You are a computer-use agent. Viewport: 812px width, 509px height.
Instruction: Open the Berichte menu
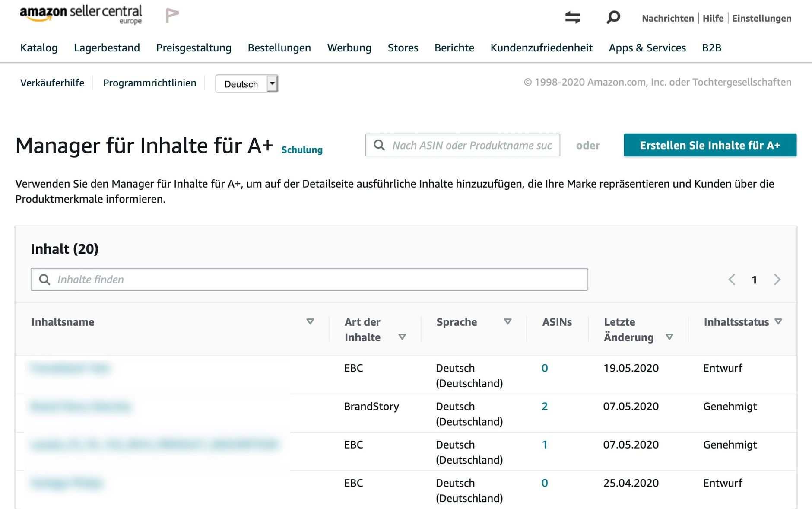click(454, 48)
